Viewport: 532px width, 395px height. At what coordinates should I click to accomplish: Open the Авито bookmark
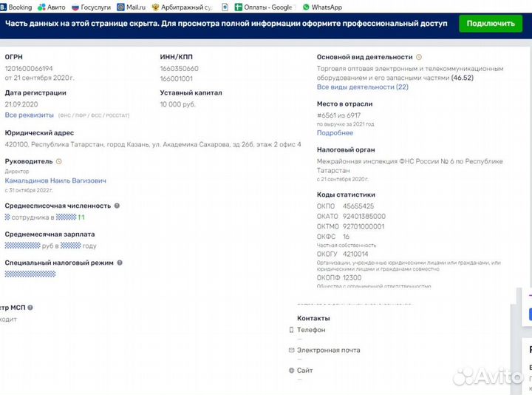pyautogui.click(x=51, y=7)
